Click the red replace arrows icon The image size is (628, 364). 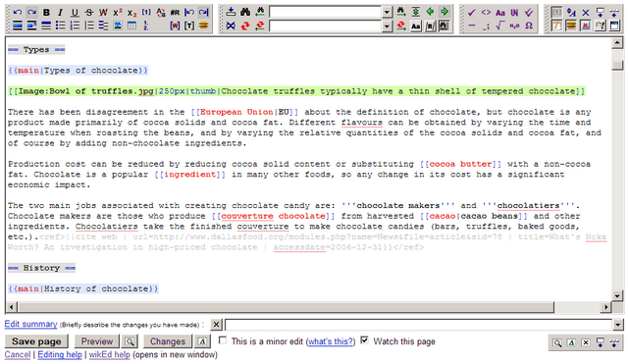click(245, 26)
